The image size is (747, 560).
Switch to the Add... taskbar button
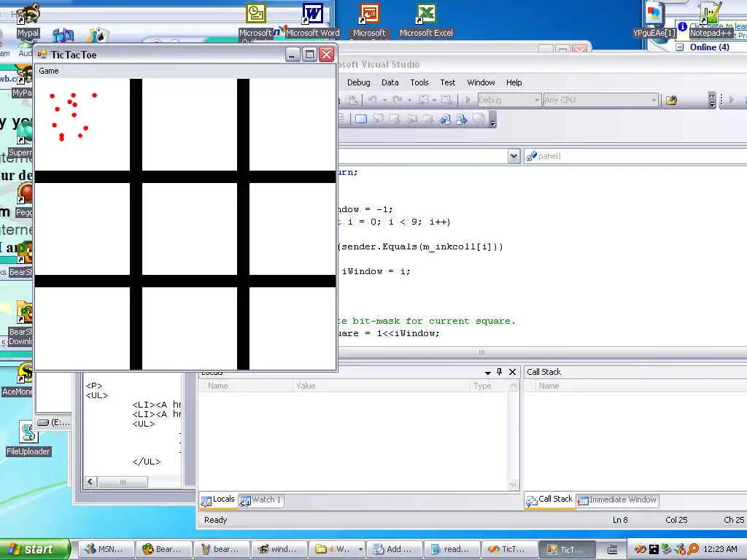395,549
